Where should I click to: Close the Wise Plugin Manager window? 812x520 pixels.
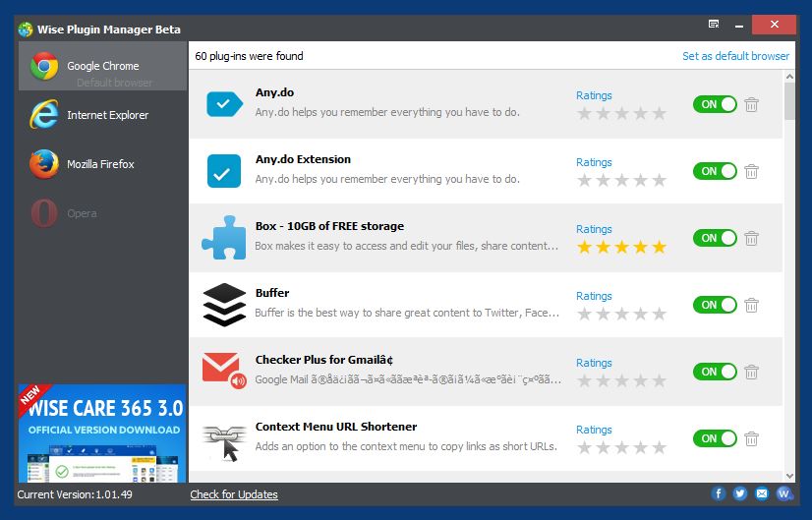click(x=775, y=25)
